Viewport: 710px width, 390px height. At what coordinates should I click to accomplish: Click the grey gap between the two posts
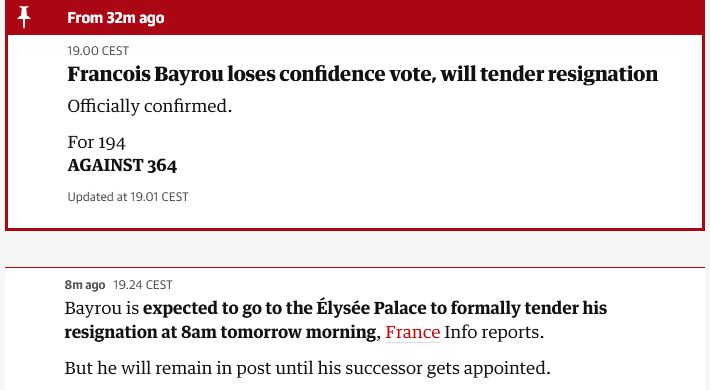tap(355, 249)
